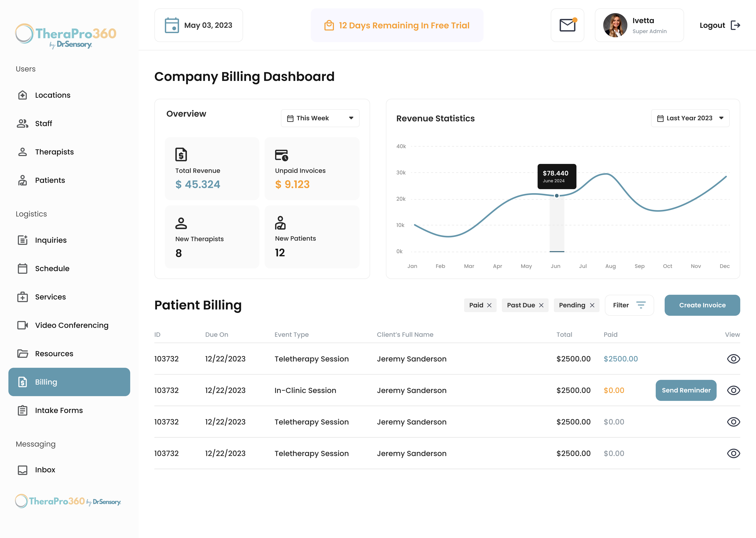
Task: Click the 12 Days Remaining trial banner
Action: (x=397, y=25)
